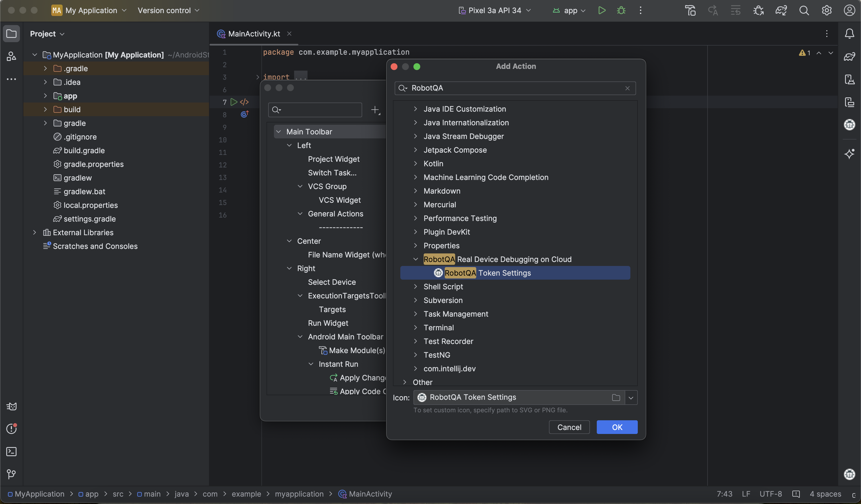Open the icon selection dropdown arrow
The image size is (861, 504).
pyautogui.click(x=631, y=398)
